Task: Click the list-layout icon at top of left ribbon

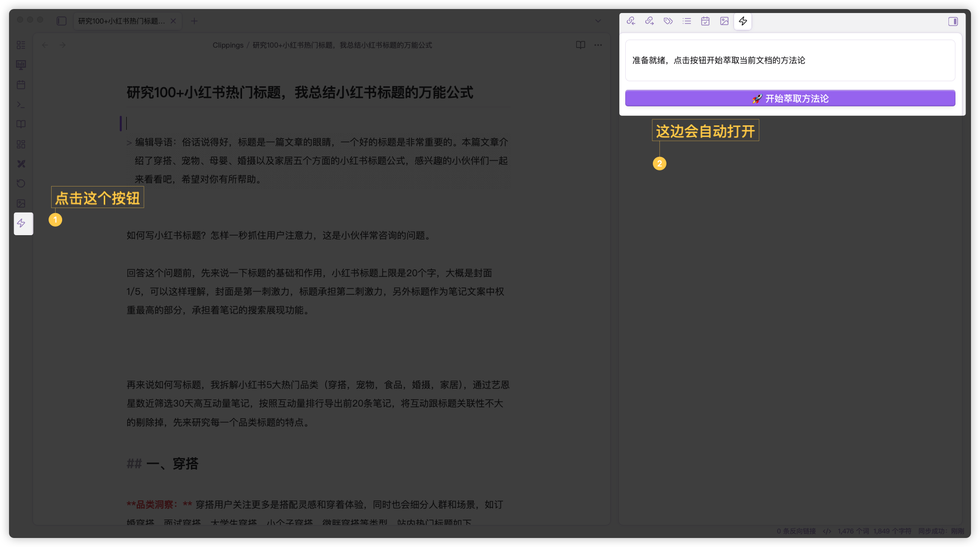Action: [x=21, y=45]
